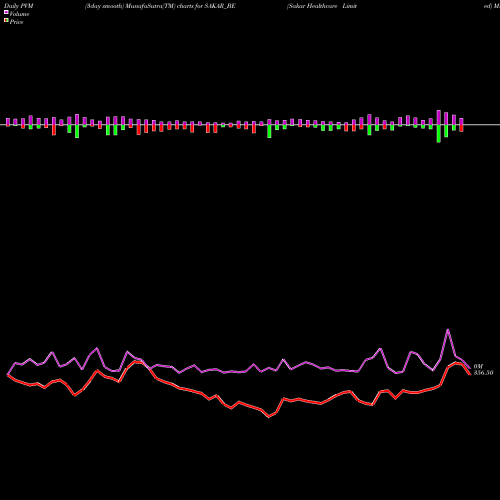The height and width of the screenshot is (500, 500).
Task: Click the 'Price' legend label
Action: click(x=16, y=22)
